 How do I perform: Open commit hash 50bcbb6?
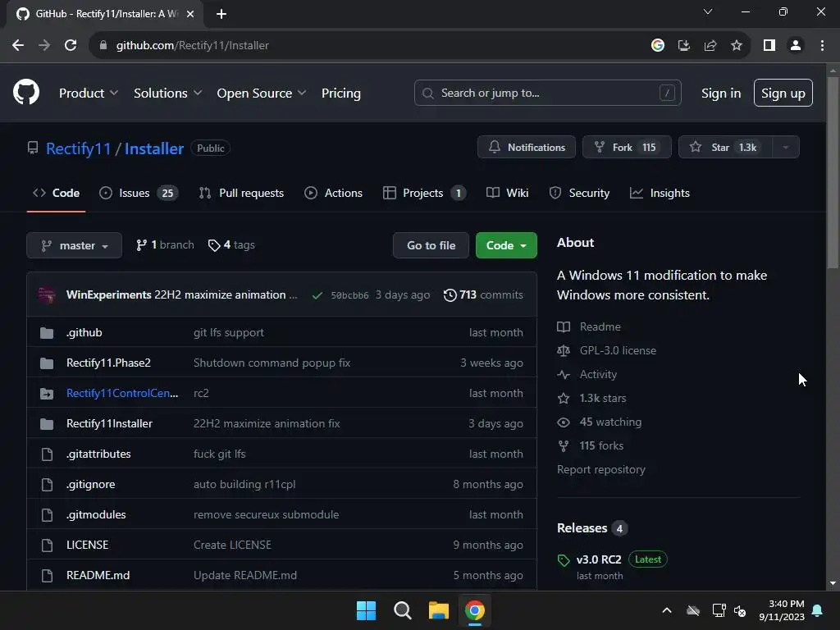point(349,295)
